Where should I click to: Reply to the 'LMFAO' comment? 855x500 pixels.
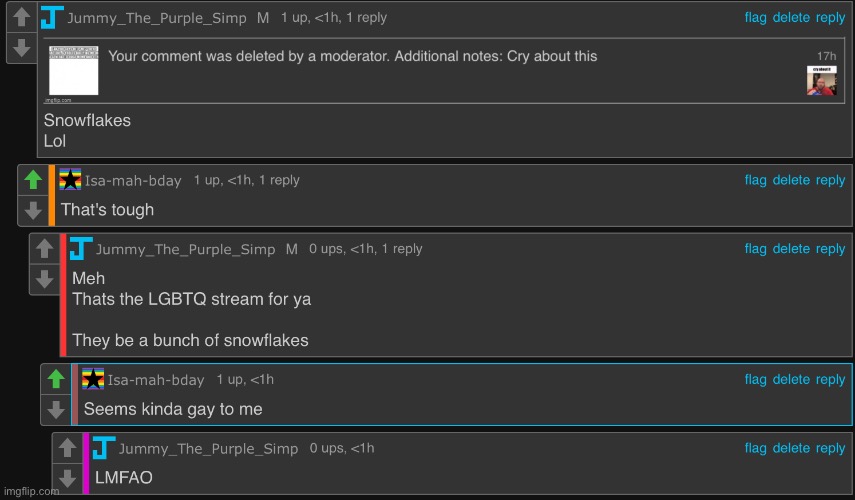click(x=830, y=448)
